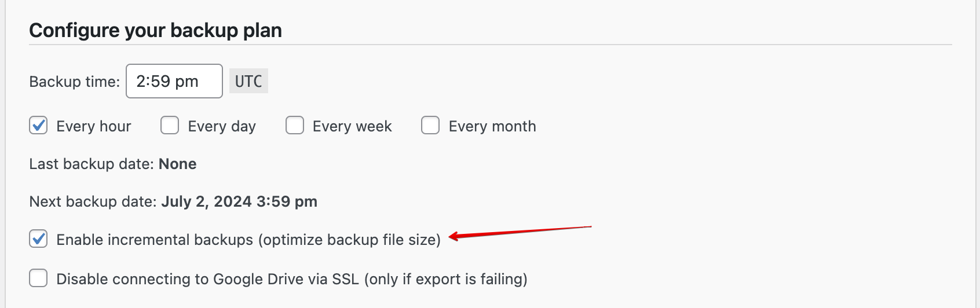Click the Backup time input field
The image size is (980, 308).
coord(174,81)
